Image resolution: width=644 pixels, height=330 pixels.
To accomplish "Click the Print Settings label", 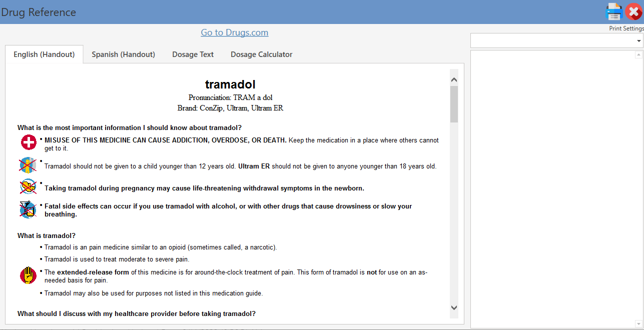I will (626, 28).
